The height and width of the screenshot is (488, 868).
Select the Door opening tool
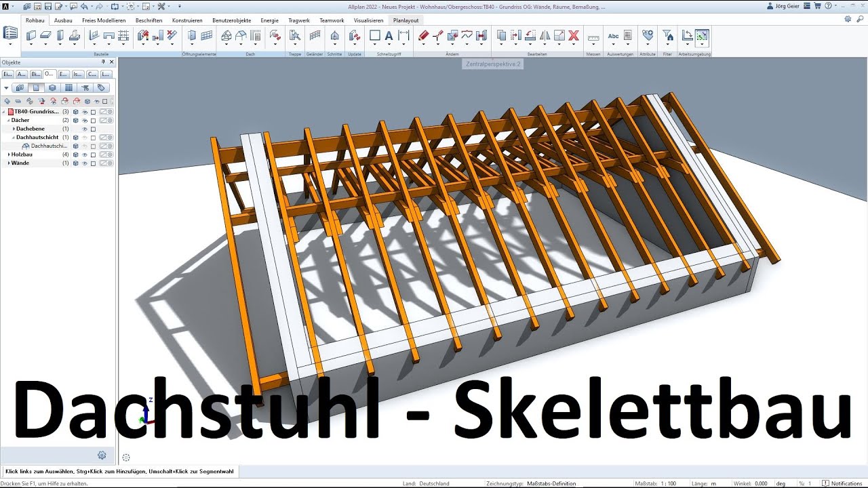tap(191, 35)
